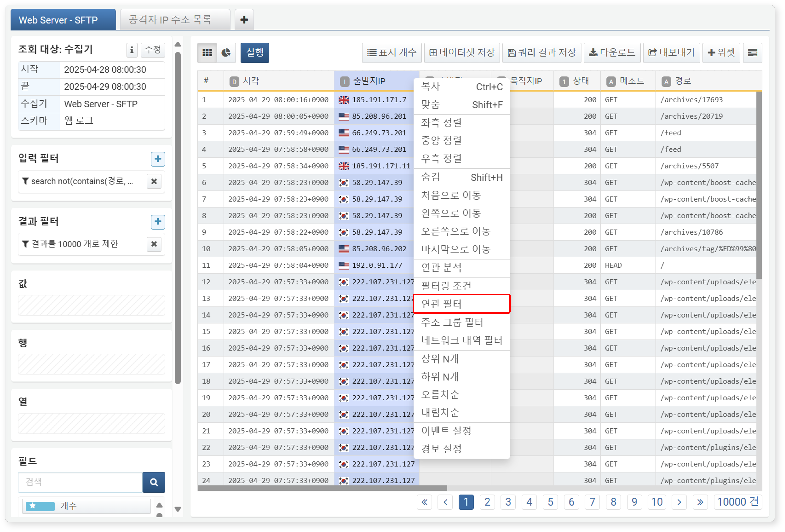
Task: Click the sidebar scroll up arrow
Action: point(178,44)
